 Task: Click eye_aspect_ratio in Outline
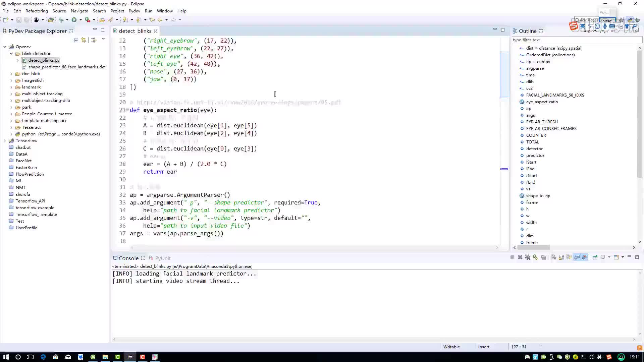pos(542,102)
